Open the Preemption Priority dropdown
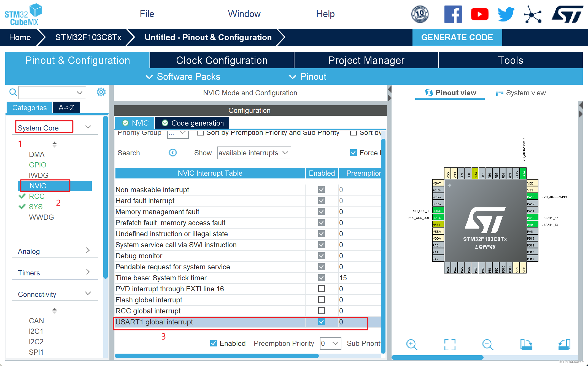 click(x=330, y=343)
